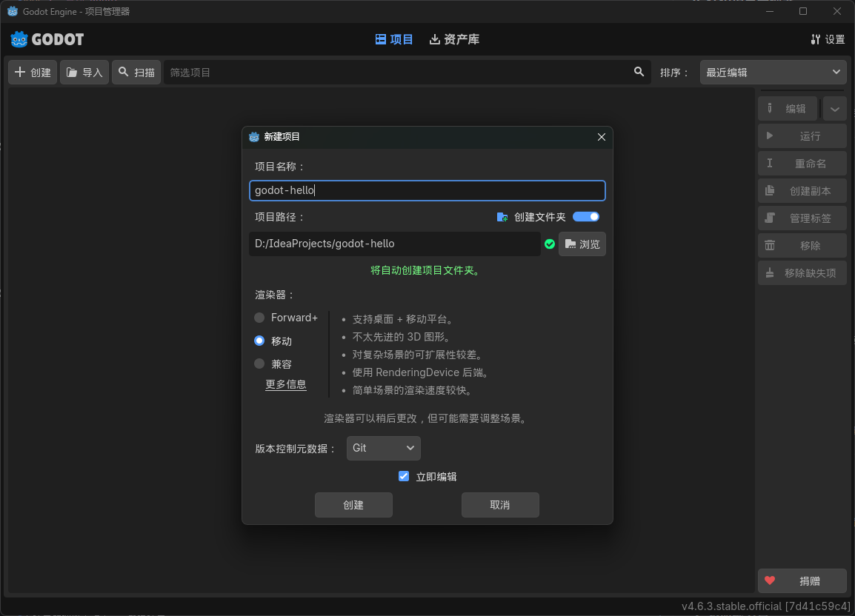
Task: Click the 筛选项目 filter field
Action: [407, 73]
